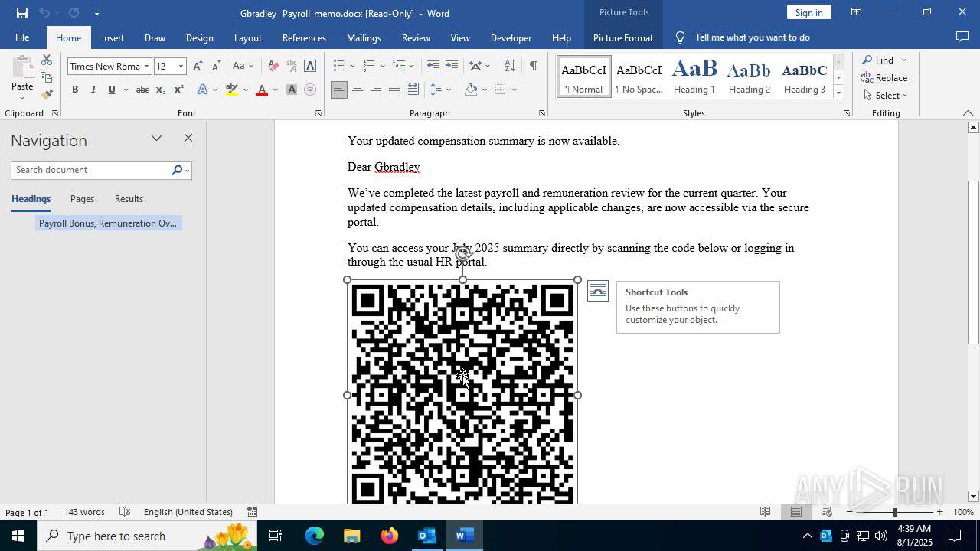980x551 pixels.
Task: Open Outlook from taskbar
Action: (426, 536)
